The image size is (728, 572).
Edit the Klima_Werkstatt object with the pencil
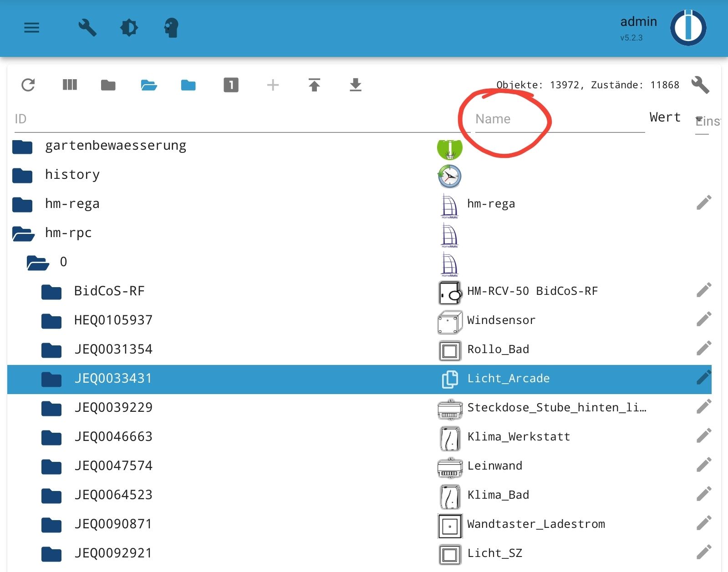coord(704,435)
